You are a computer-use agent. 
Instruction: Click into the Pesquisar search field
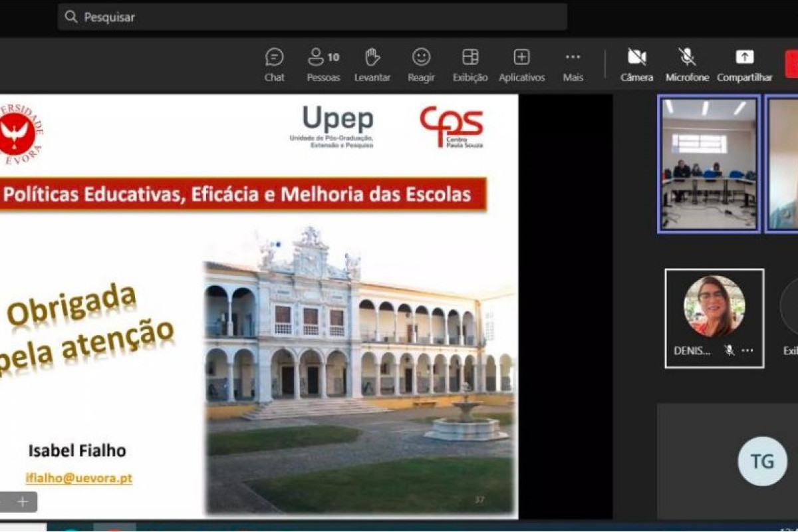pyautogui.click(x=313, y=17)
